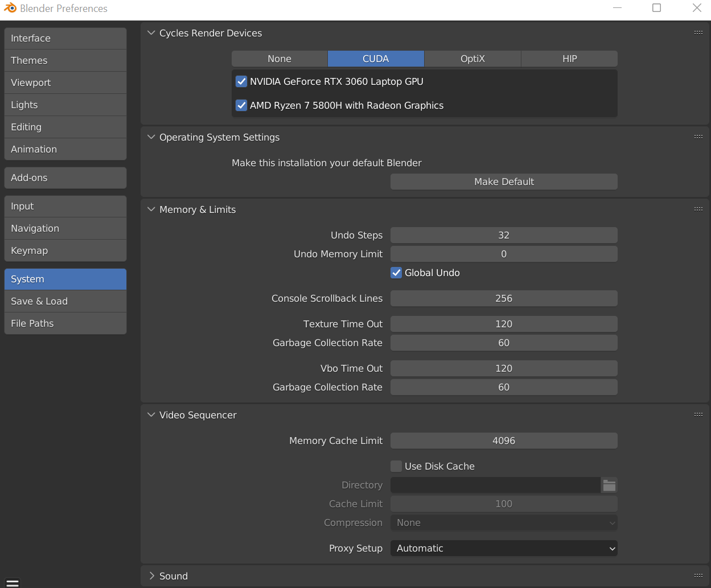Screen dimensions: 711x588
Task: Open the Keymap preferences section
Action: [x=65, y=250]
